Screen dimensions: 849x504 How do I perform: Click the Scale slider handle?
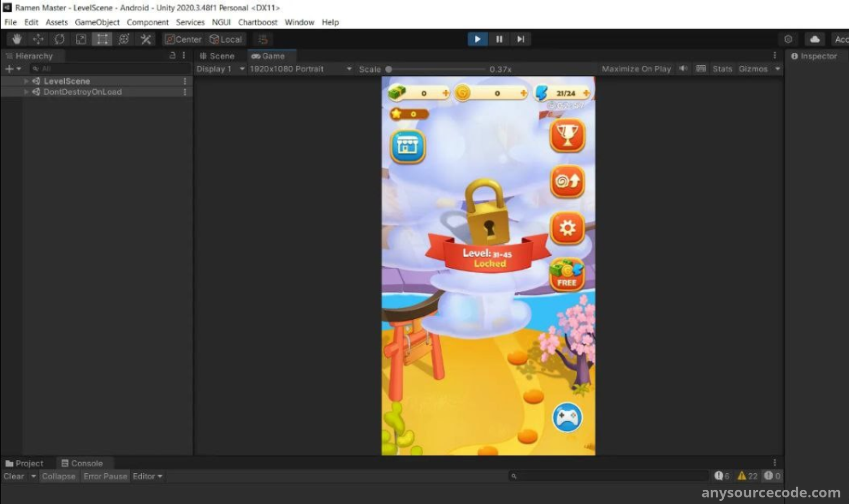[x=389, y=69]
